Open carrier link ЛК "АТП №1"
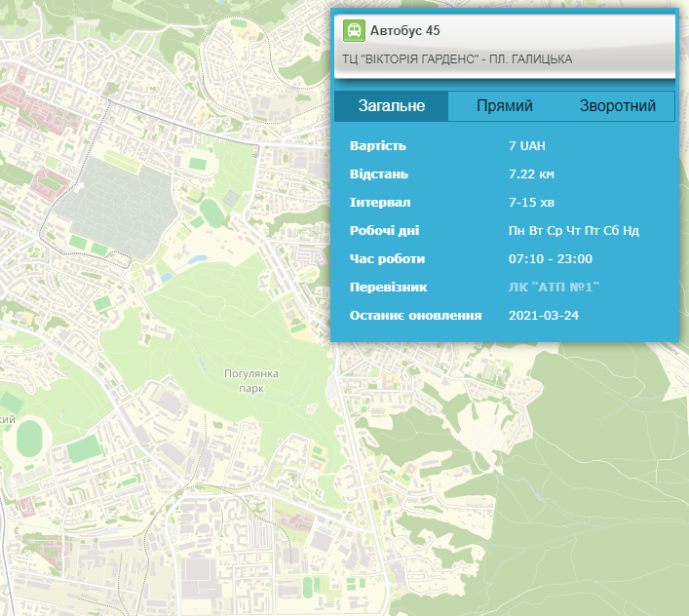This screenshot has height=616, width=689. [554, 288]
